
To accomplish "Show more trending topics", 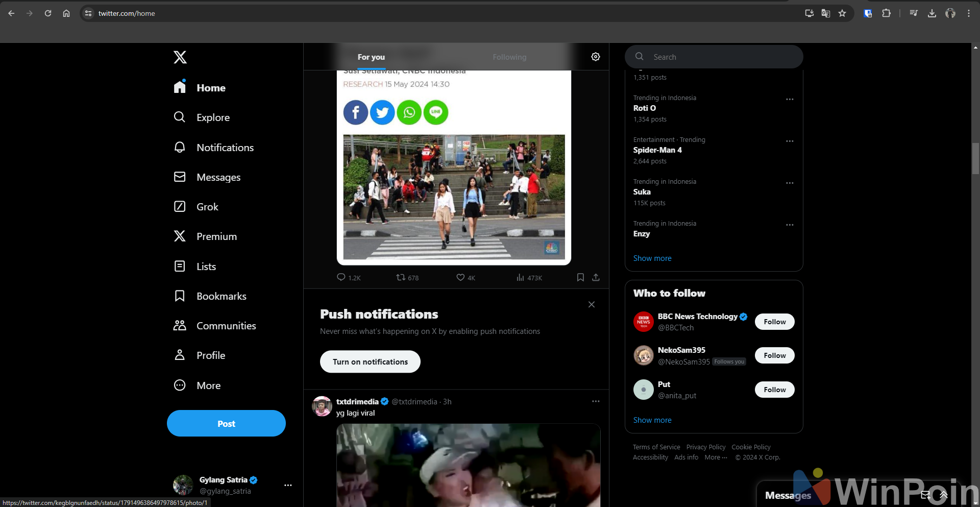I will pyautogui.click(x=652, y=258).
